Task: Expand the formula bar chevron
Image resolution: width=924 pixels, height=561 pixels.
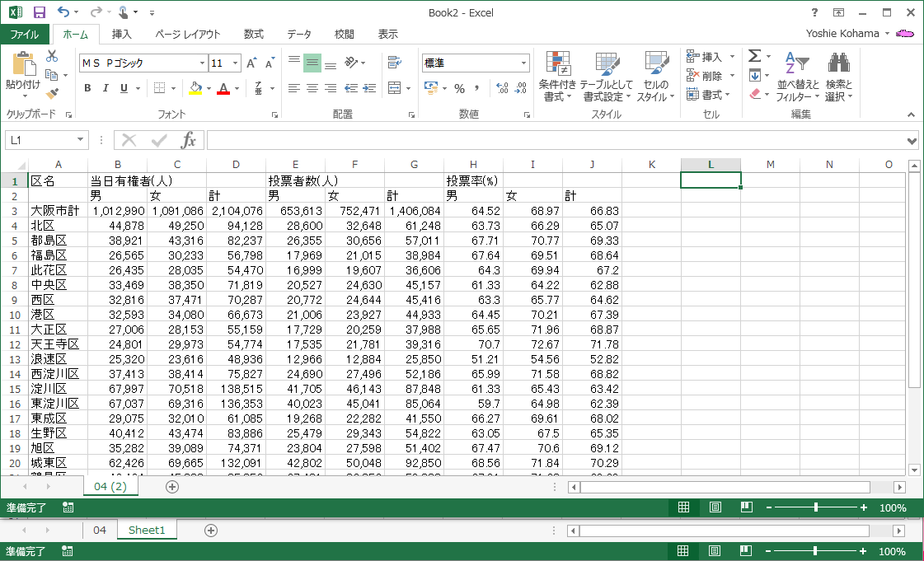Action: (912, 141)
